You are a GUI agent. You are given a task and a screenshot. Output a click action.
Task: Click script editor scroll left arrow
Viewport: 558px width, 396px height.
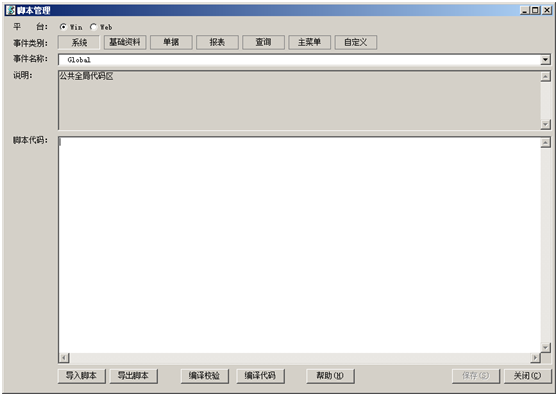point(64,358)
